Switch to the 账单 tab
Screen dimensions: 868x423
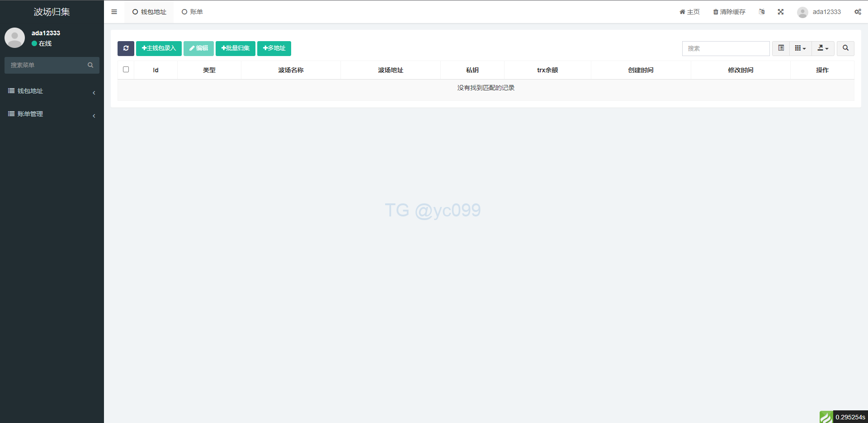(x=193, y=12)
